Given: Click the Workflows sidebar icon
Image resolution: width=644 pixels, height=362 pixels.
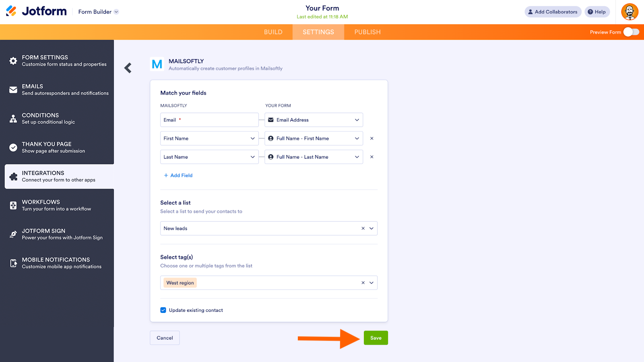Looking at the screenshot, I should 13,206.
